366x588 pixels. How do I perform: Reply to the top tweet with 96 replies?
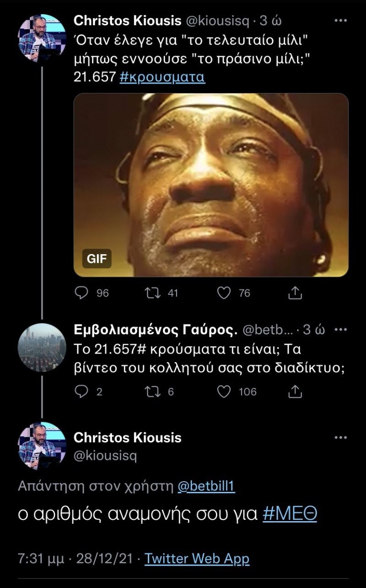coord(81,293)
